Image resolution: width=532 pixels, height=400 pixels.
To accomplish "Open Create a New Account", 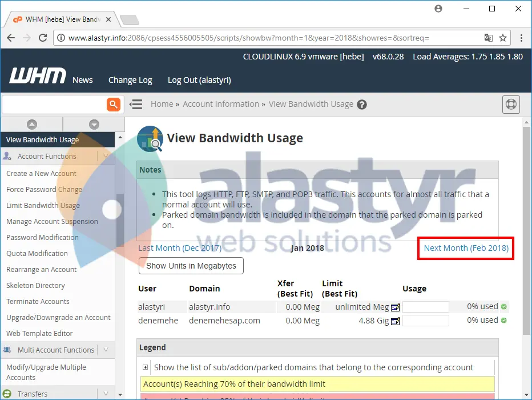I will coord(42,174).
